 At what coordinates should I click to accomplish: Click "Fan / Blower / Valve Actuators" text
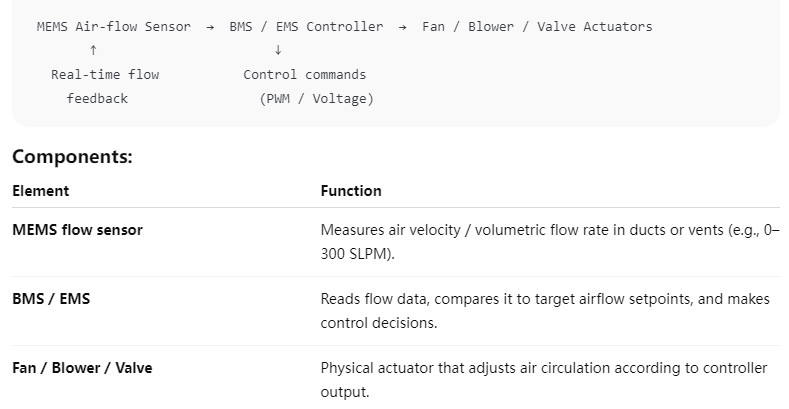coord(537,27)
